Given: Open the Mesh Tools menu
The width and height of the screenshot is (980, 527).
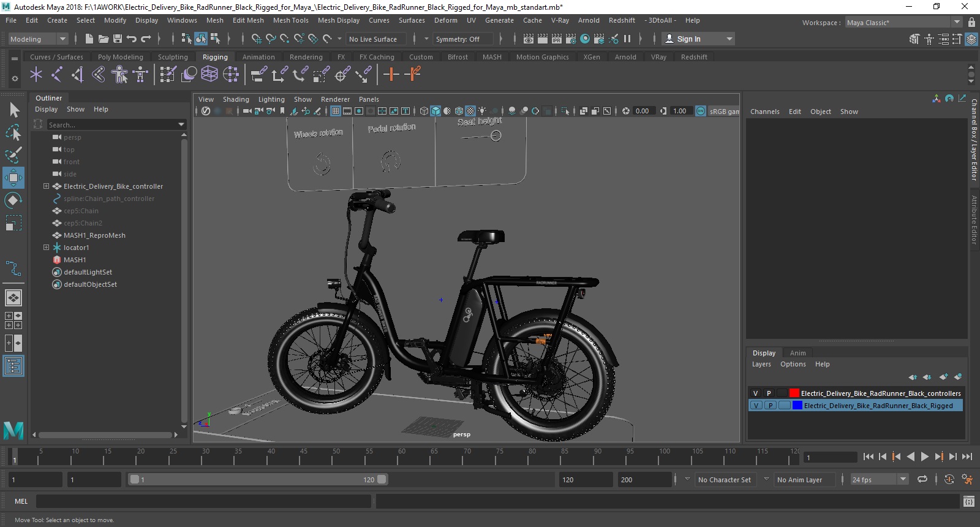Looking at the screenshot, I should pyautogui.click(x=291, y=20).
